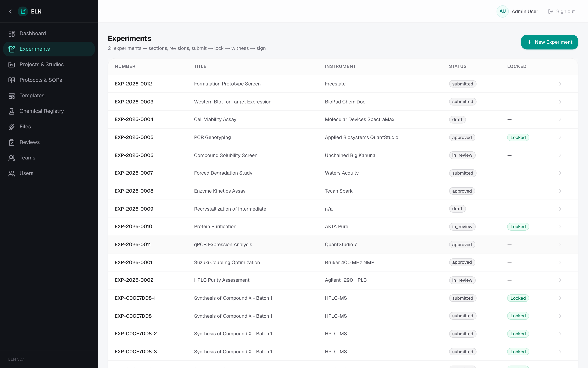Viewport: 588px width, 368px height.
Task: Click the INSTRUMENT column header
Action: click(340, 66)
